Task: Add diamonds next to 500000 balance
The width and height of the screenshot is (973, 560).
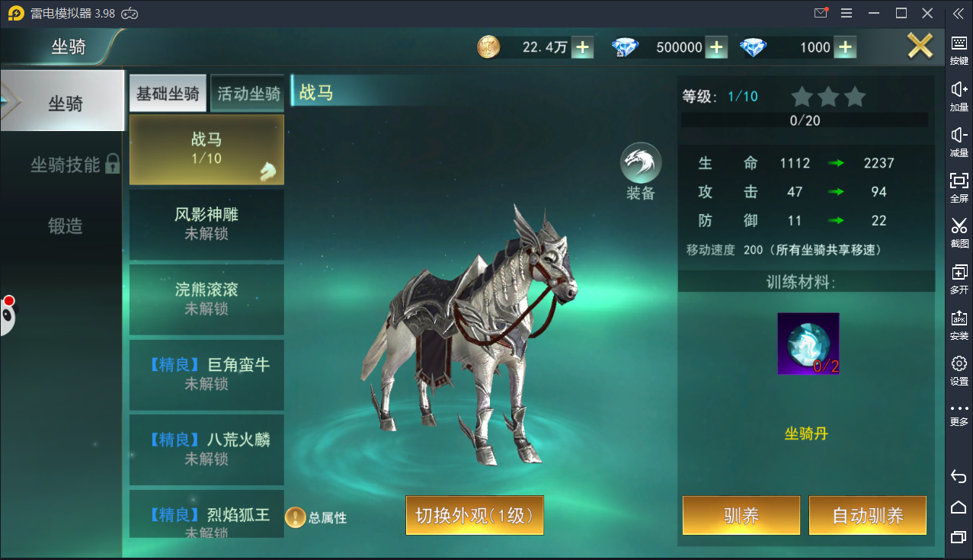Action: click(715, 47)
